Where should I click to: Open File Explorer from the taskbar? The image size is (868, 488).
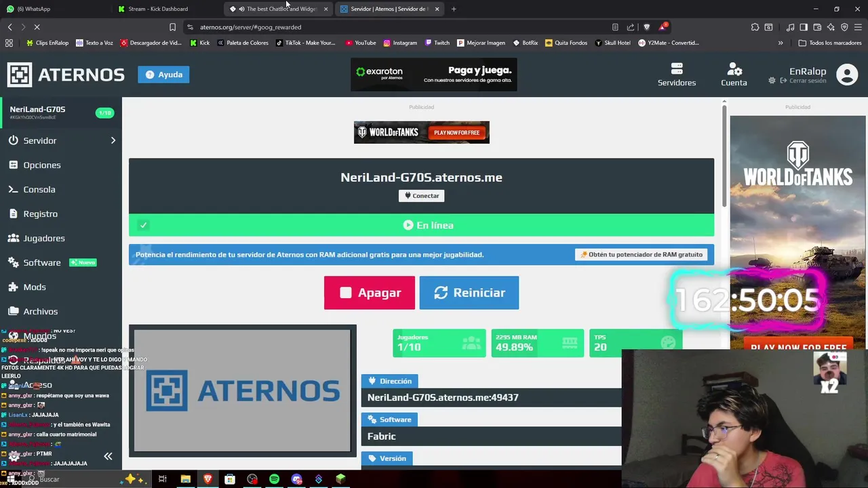coord(185,479)
